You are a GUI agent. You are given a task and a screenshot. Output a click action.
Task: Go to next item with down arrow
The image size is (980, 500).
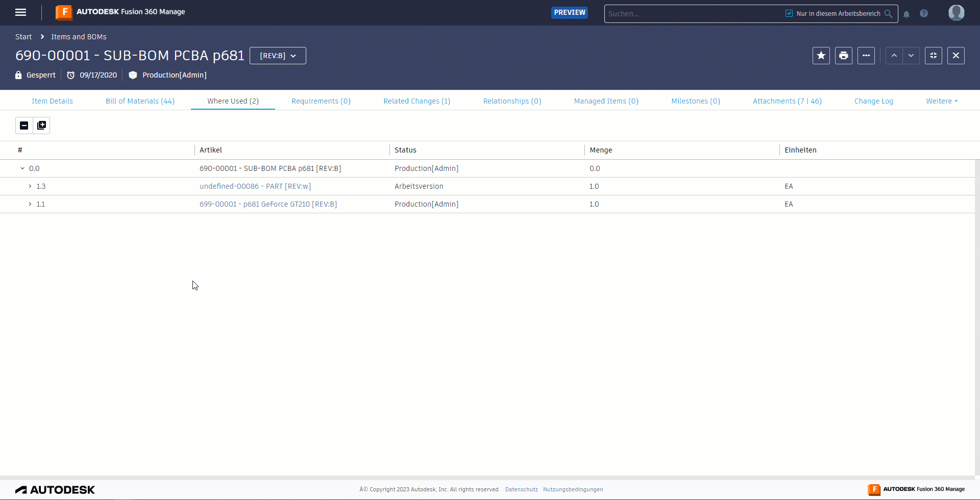pyautogui.click(x=911, y=56)
